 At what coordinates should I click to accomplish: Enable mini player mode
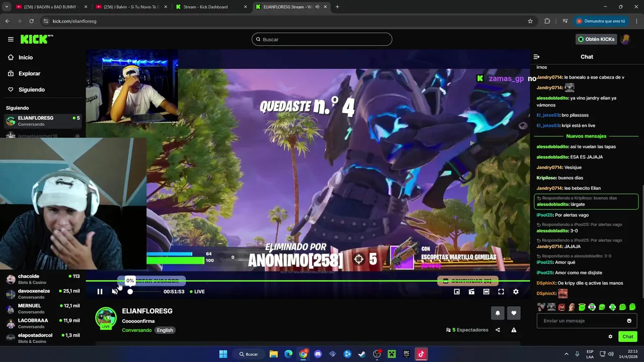click(x=457, y=292)
